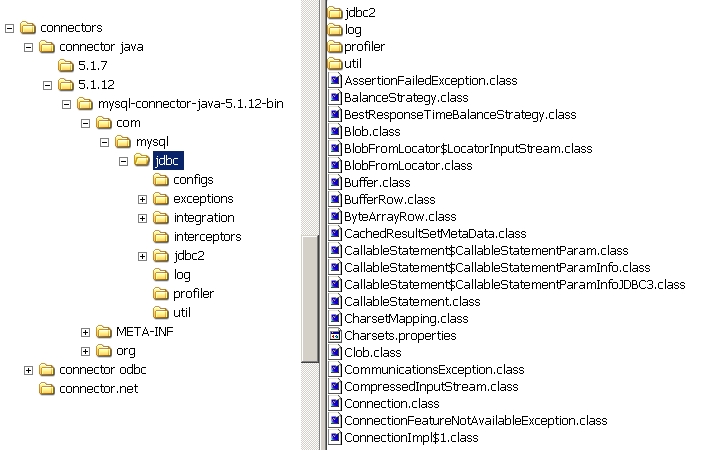Click the BlobFromLocator.class file icon
Viewport: 703px width, 450px height.
(x=335, y=166)
